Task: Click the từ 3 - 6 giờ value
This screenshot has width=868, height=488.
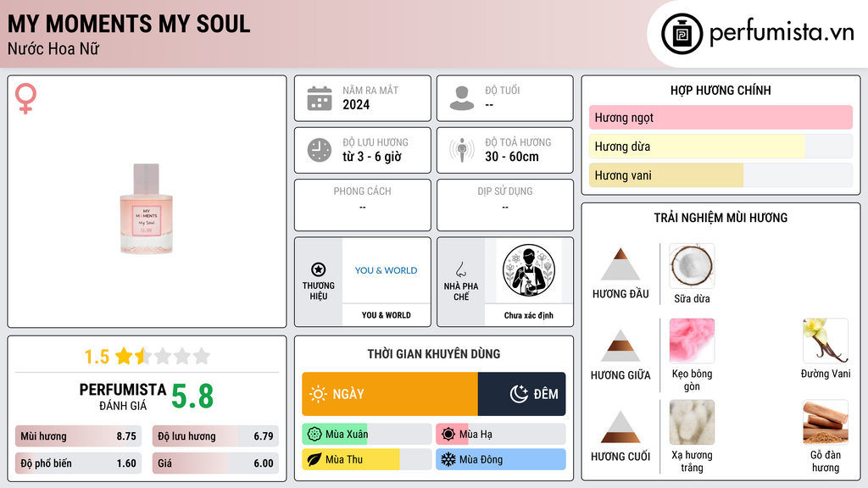Action: (x=371, y=157)
